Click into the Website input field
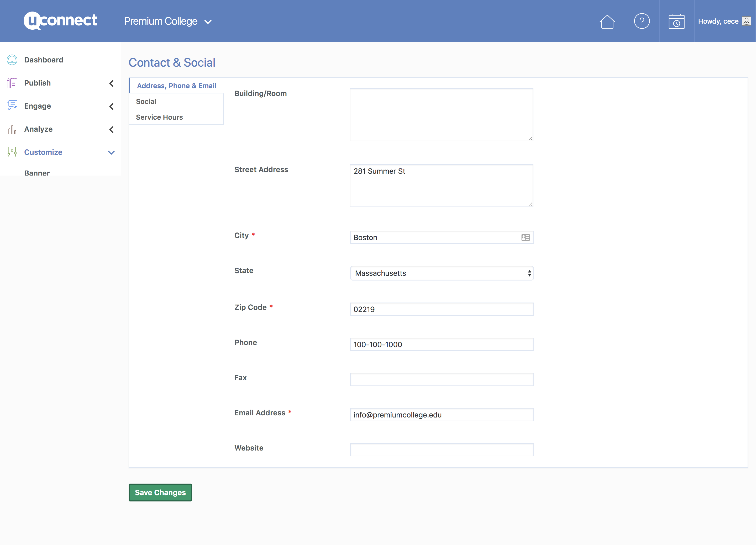The width and height of the screenshot is (756, 545). [441, 450]
